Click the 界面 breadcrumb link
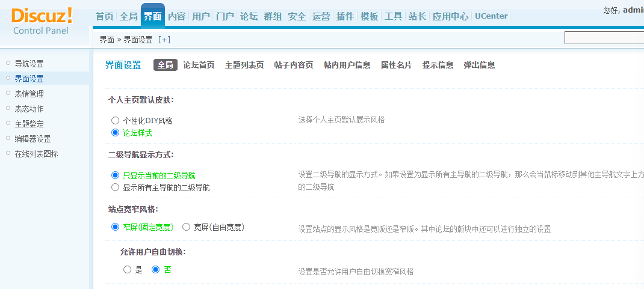The height and width of the screenshot is (289, 644). tap(107, 40)
